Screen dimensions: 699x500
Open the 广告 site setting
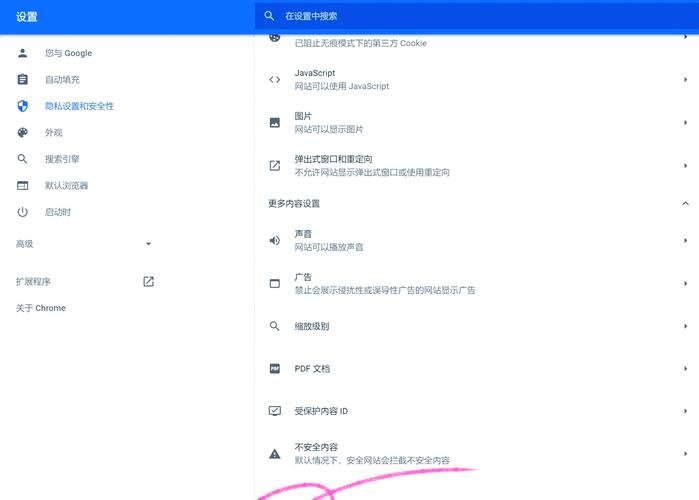click(477, 283)
